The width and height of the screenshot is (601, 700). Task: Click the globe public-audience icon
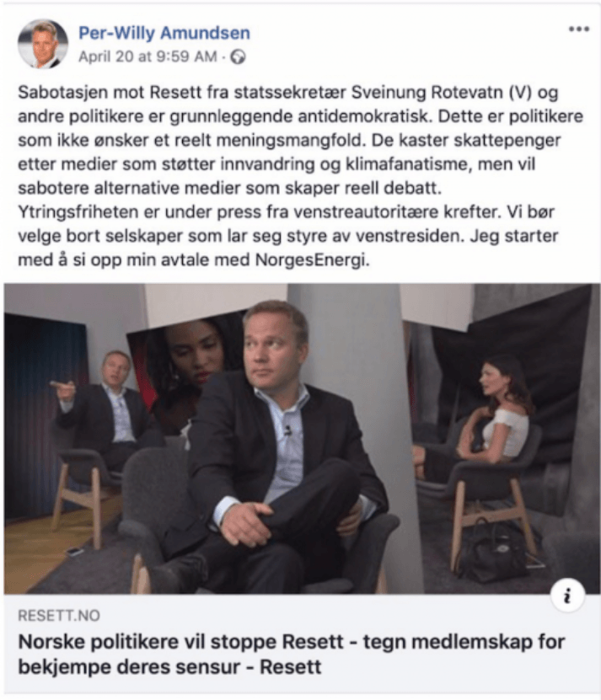coord(239,57)
